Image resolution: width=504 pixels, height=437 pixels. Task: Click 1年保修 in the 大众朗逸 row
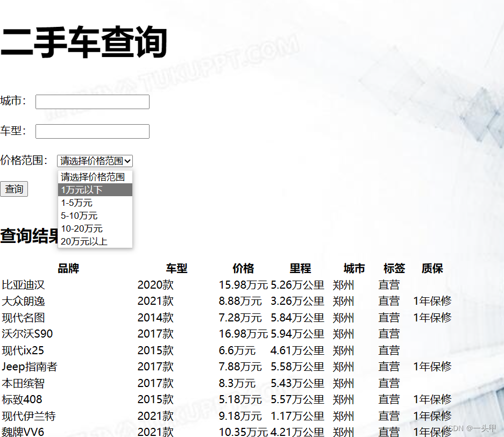pyautogui.click(x=432, y=302)
